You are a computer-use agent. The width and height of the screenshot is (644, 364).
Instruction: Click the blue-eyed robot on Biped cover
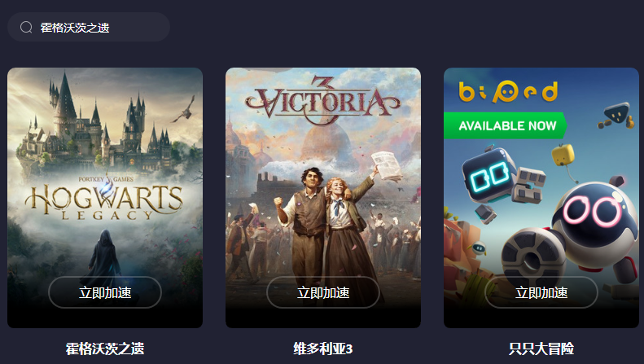489,175
